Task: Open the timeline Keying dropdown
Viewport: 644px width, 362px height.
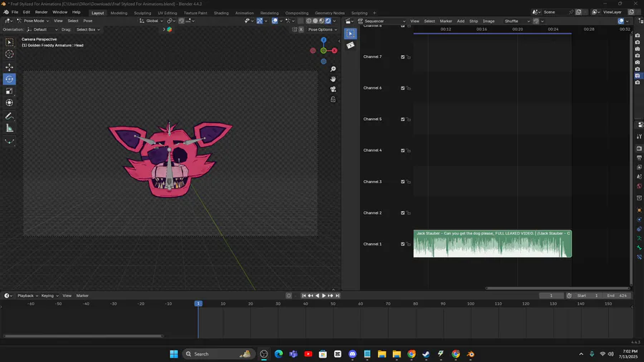Action: 49,295
